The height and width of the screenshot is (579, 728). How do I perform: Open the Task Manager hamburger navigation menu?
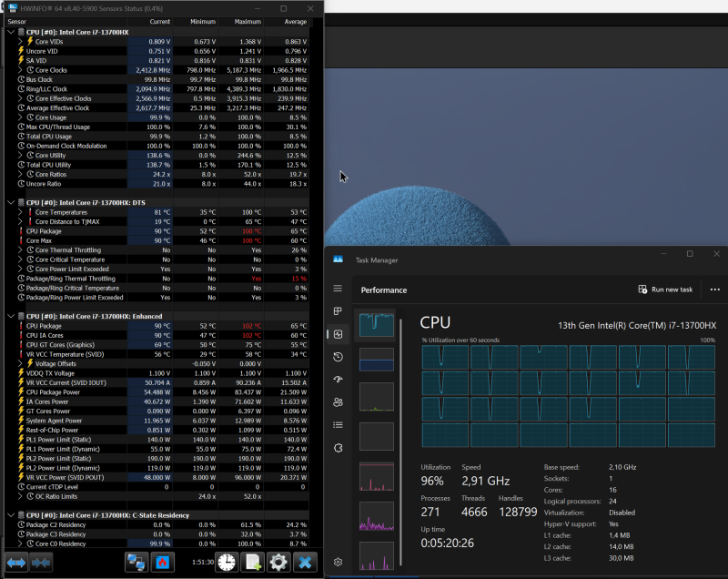tap(338, 289)
